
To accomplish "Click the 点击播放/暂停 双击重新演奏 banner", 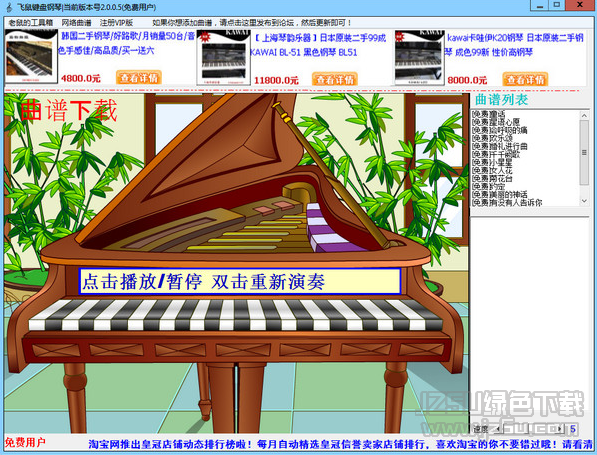I will point(240,281).
